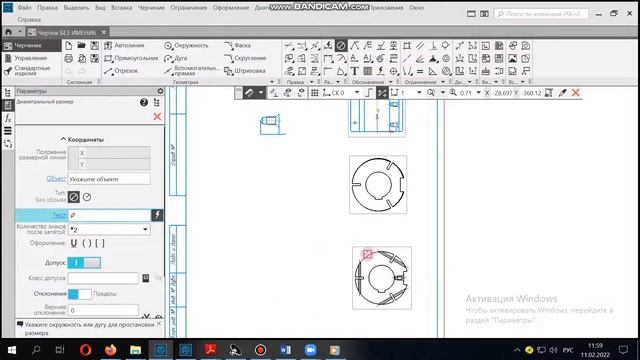Select the Окружность tool
Viewport: 640px width, 360px height.
[186, 45]
